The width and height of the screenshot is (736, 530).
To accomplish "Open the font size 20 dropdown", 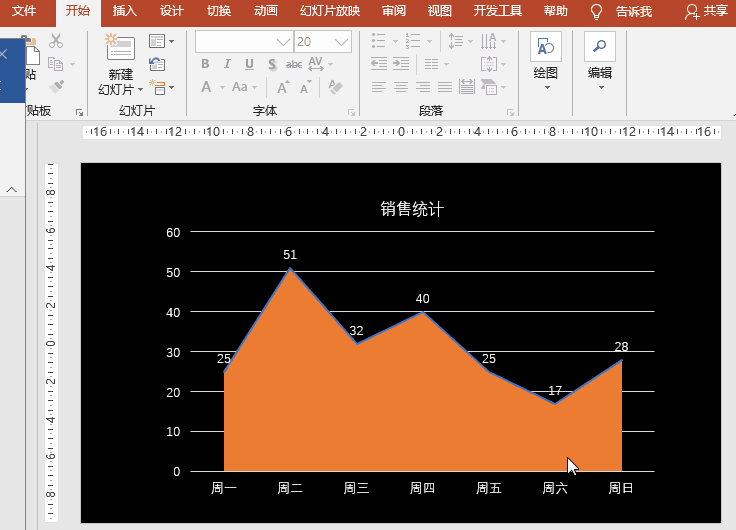I will point(341,42).
